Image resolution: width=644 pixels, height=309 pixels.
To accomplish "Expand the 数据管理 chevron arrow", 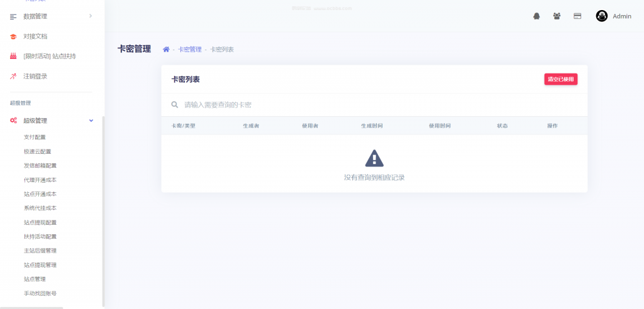I will [x=91, y=16].
